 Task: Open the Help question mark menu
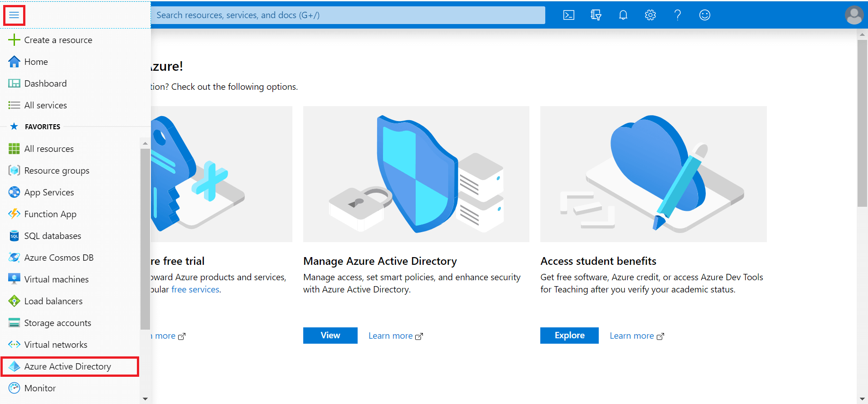click(678, 15)
